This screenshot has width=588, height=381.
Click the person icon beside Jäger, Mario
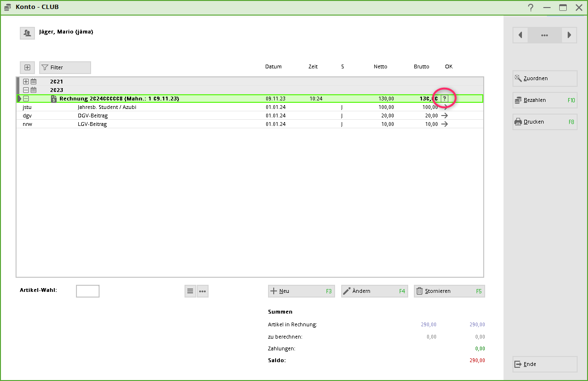(x=27, y=33)
